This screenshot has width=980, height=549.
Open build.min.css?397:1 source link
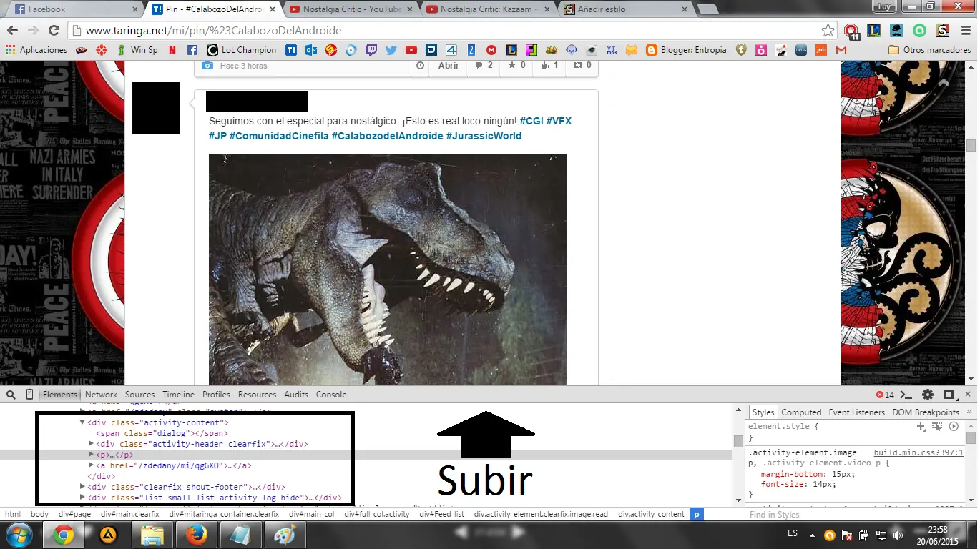918,452
